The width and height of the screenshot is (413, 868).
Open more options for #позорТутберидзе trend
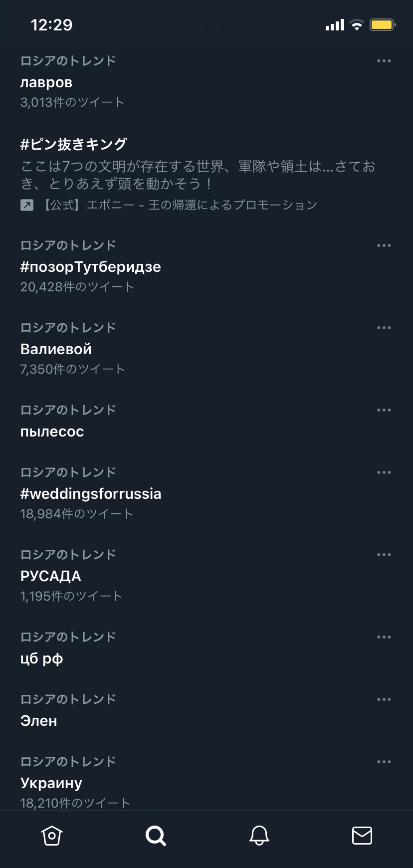[x=384, y=245]
